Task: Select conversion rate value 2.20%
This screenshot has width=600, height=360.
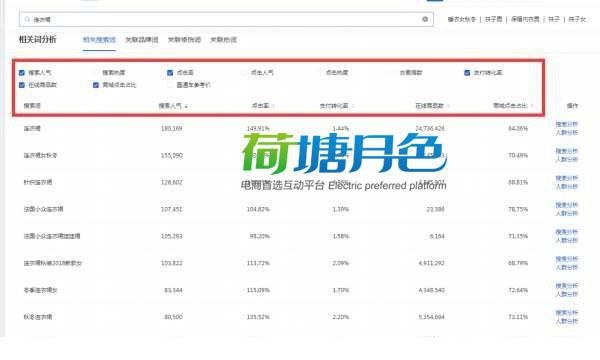Action: 341,317
